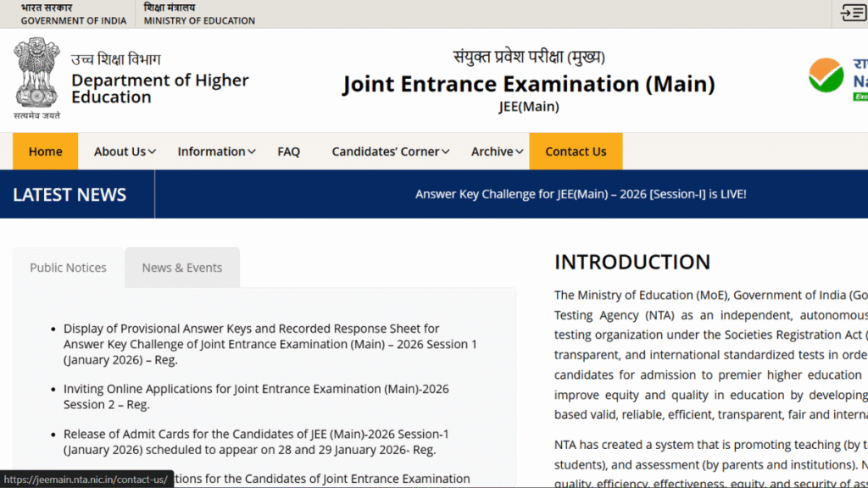Viewport: 868px width, 488px height.
Task: Click the Joint Entrance Examination (Main) heading
Action: [x=528, y=85]
